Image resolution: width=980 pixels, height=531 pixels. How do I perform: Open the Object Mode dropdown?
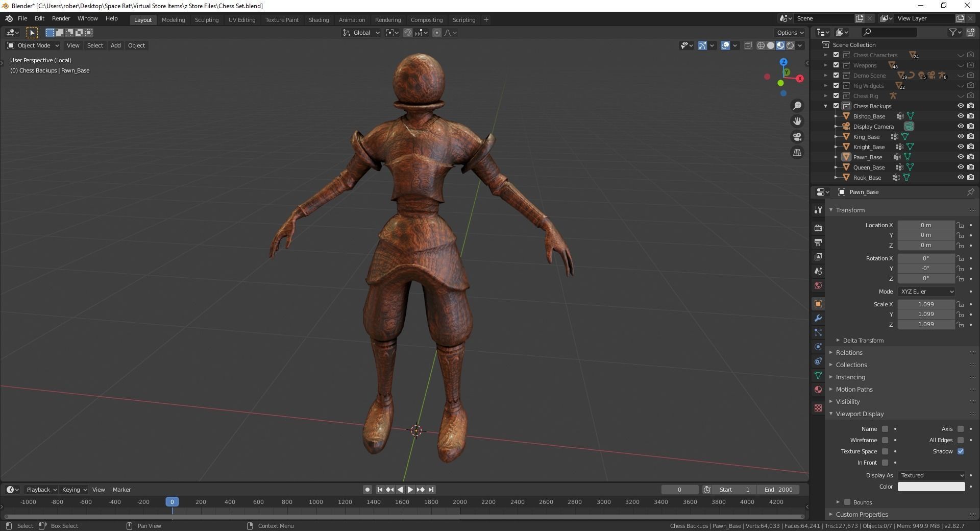[33, 45]
